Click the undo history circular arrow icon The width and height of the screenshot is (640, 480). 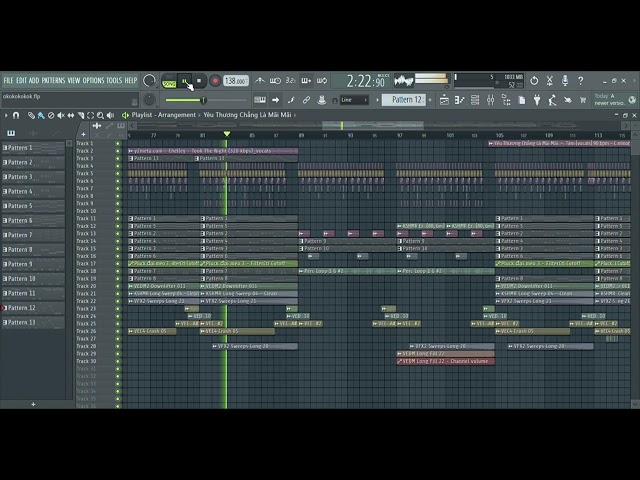[x=534, y=81]
